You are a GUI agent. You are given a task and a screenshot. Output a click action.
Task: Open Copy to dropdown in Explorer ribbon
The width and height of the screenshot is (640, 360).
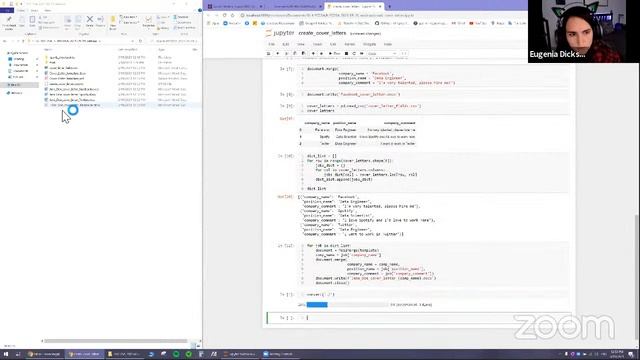[x=78, y=22]
